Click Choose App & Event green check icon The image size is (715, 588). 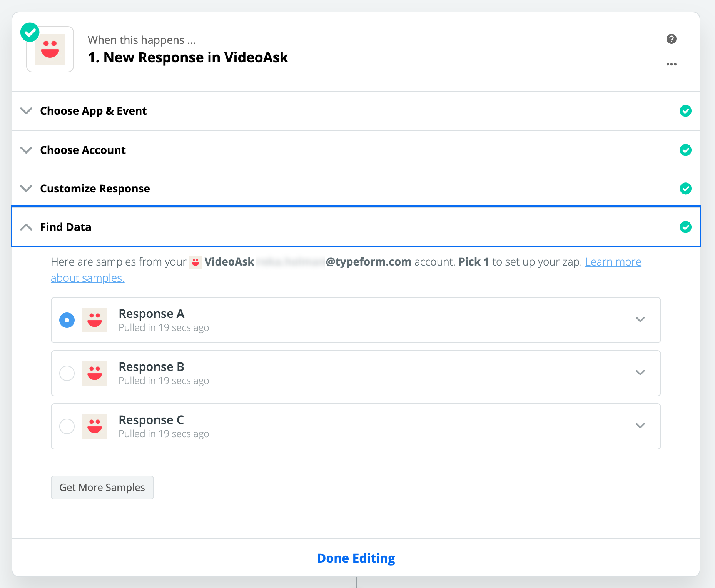pyautogui.click(x=686, y=111)
